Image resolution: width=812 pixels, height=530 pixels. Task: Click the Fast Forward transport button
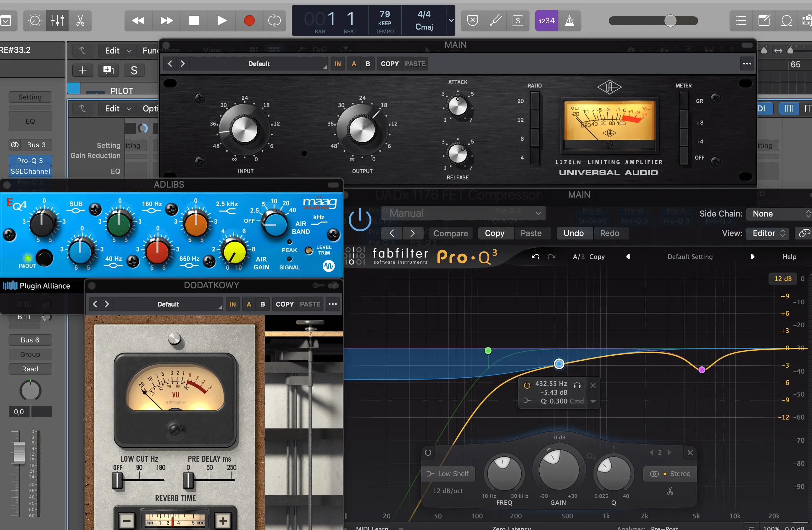pyautogui.click(x=166, y=21)
